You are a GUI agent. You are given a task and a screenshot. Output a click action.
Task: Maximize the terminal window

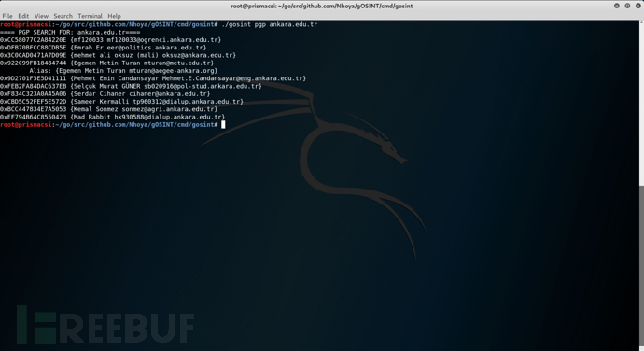[x=627, y=6]
